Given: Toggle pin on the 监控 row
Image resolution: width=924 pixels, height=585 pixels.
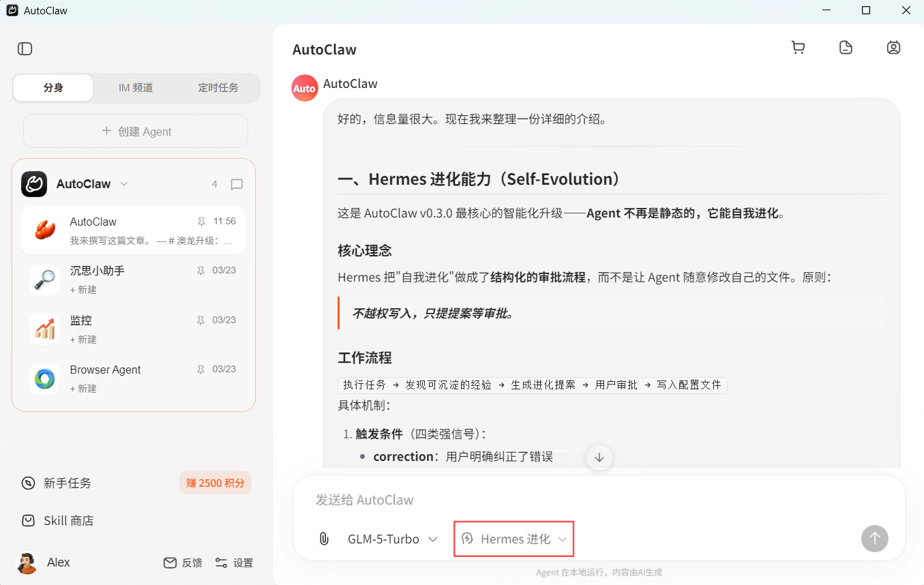Looking at the screenshot, I should tap(200, 320).
